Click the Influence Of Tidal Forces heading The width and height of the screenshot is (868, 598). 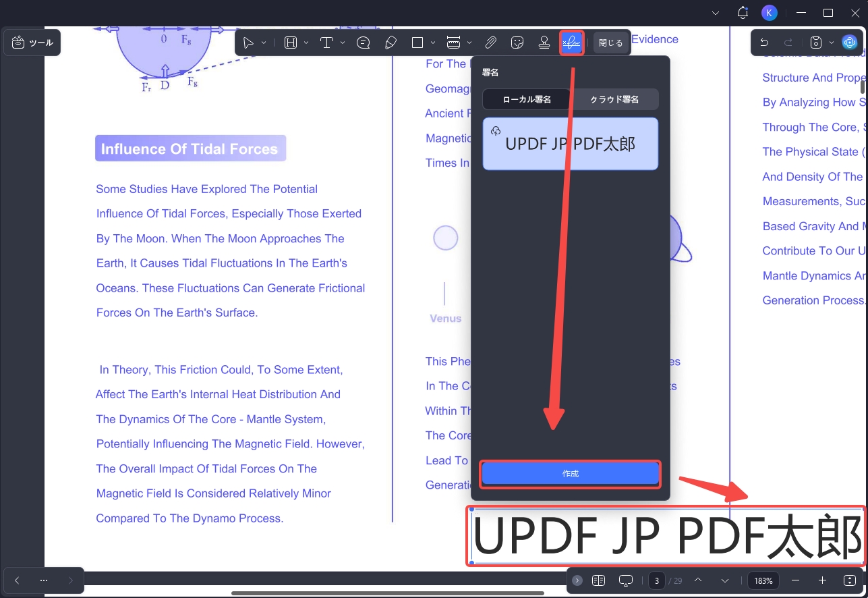(190, 148)
